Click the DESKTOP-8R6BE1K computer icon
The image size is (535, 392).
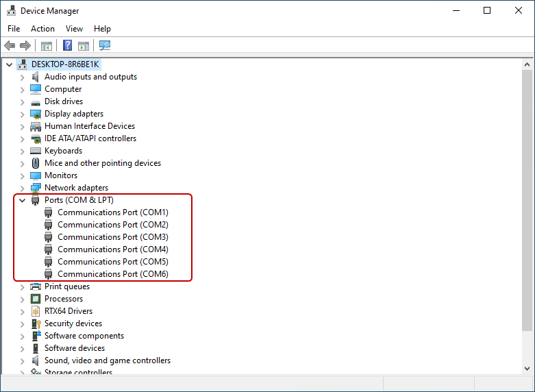click(23, 64)
